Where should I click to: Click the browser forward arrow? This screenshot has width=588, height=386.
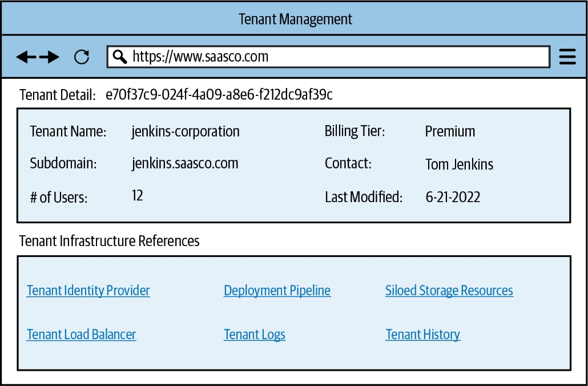pyautogui.click(x=50, y=57)
